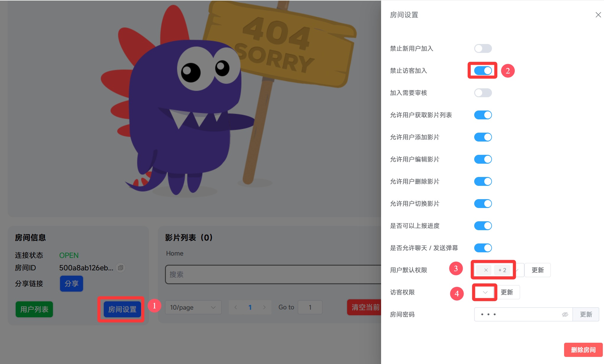
Task: Toggle 允许用户添加影片 off
Action: 483,137
